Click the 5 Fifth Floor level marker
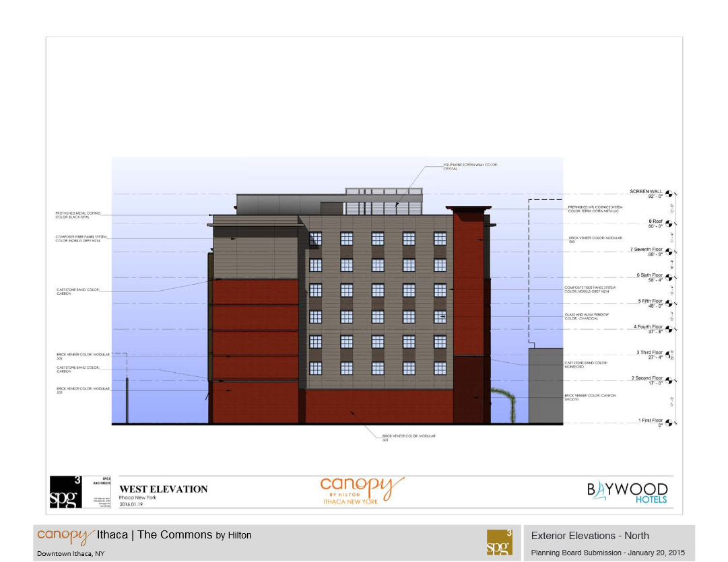 [x=669, y=304]
